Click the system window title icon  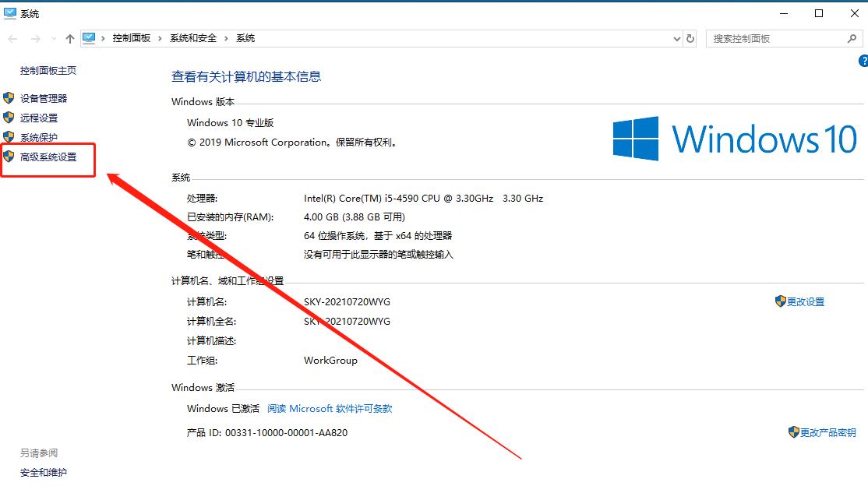[10, 13]
